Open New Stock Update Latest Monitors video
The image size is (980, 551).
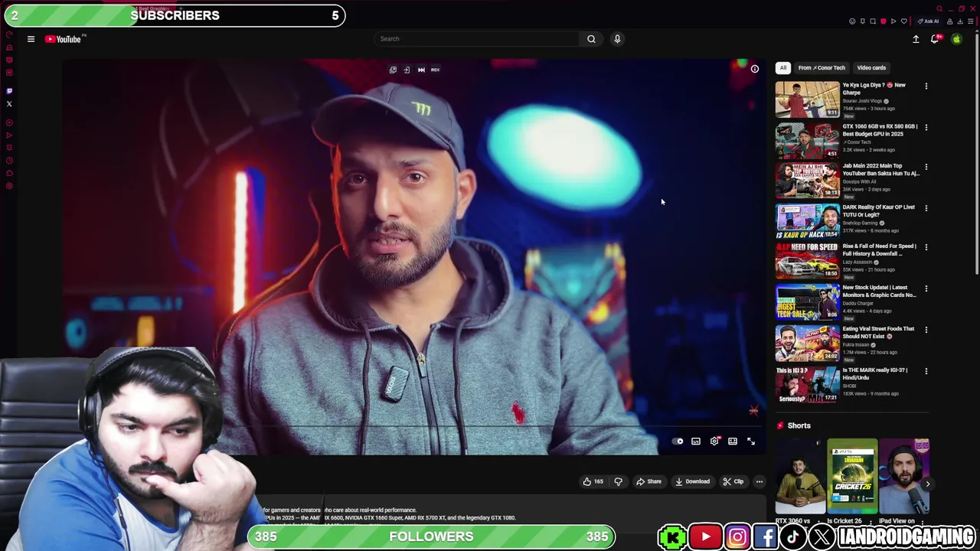pyautogui.click(x=879, y=291)
